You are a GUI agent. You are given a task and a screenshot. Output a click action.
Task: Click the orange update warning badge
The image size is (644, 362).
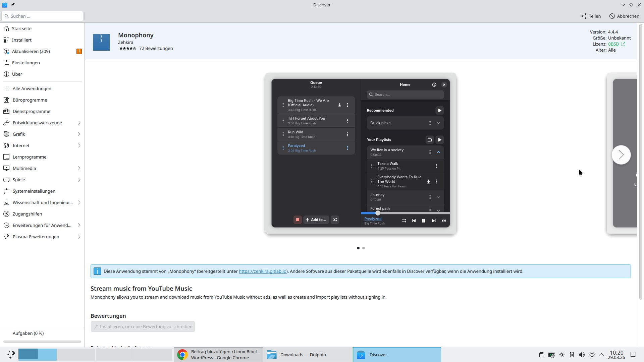[x=79, y=51]
